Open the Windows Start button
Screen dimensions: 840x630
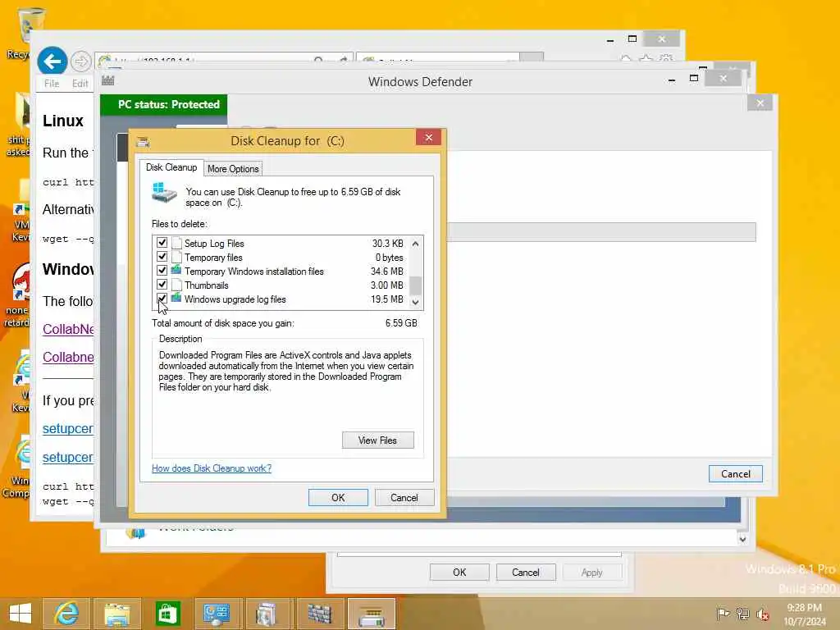tap(21, 614)
